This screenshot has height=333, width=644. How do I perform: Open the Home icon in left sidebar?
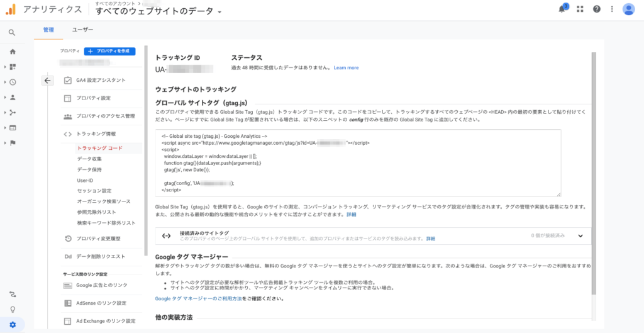pyautogui.click(x=13, y=52)
